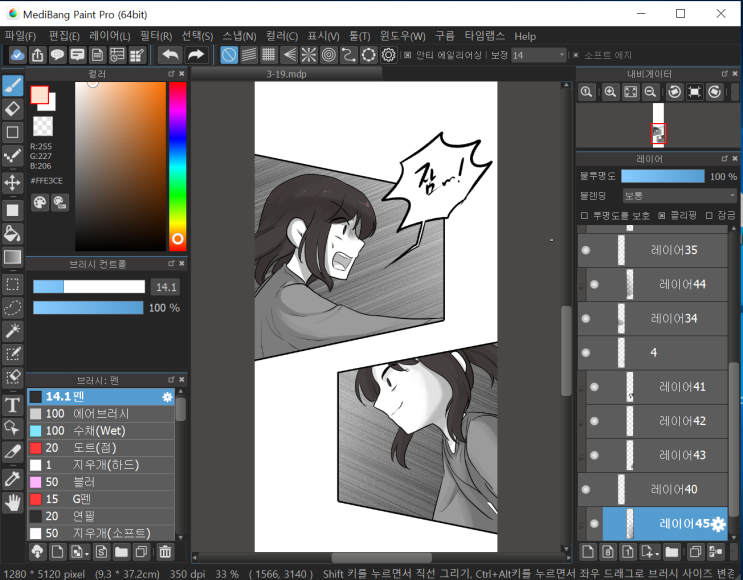The image size is (743, 580).
Task: Select the Magic Wand tool
Action: click(x=13, y=331)
